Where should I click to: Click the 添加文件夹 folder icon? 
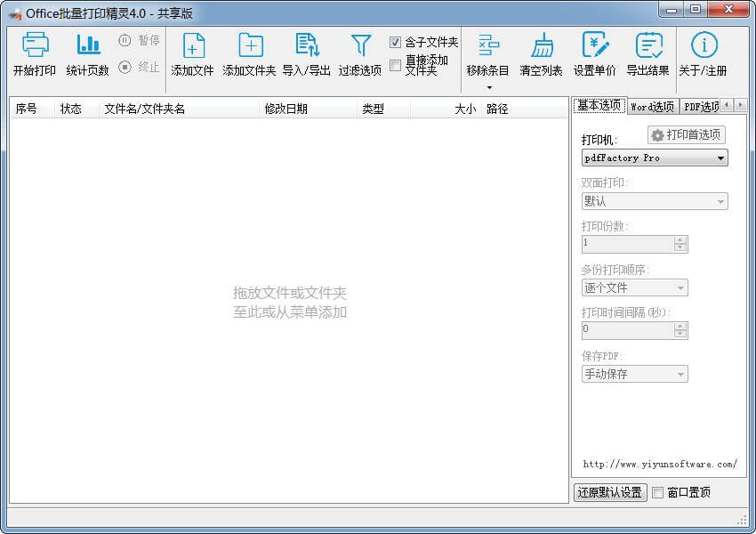click(x=251, y=45)
